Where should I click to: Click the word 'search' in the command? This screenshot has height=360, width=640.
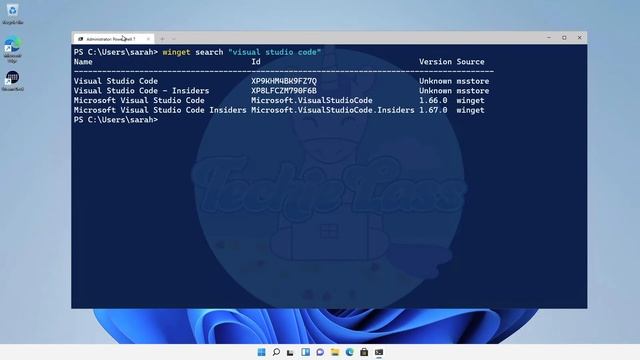(x=209, y=52)
